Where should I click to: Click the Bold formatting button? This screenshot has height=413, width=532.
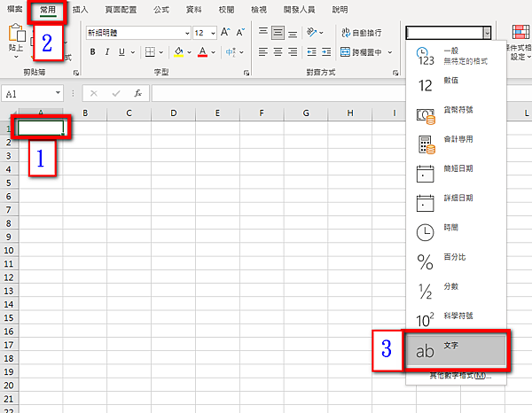(92, 52)
